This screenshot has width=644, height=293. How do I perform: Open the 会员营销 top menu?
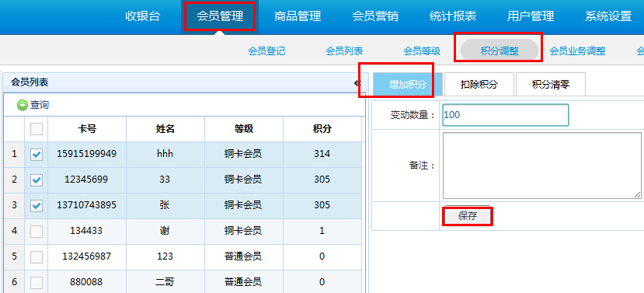[375, 16]
